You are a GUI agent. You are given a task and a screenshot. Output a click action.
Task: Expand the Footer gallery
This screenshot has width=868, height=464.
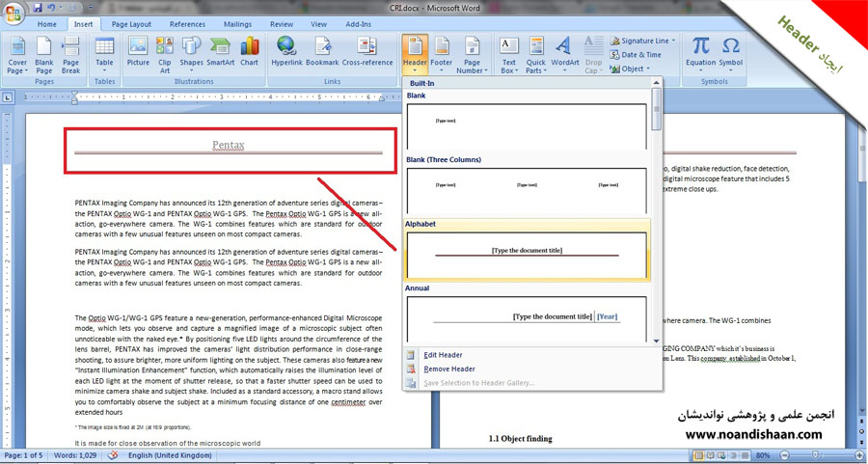tap(441, 54)
